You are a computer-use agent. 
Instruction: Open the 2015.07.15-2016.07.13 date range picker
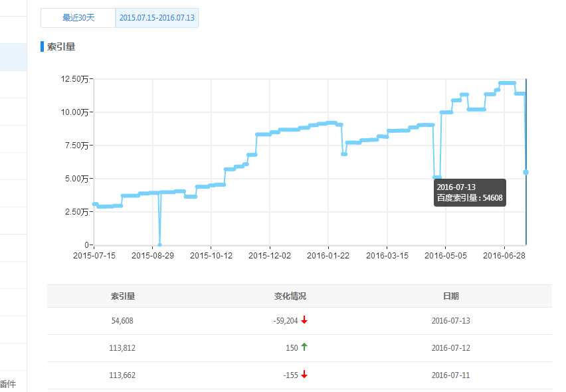coord(157,18)
